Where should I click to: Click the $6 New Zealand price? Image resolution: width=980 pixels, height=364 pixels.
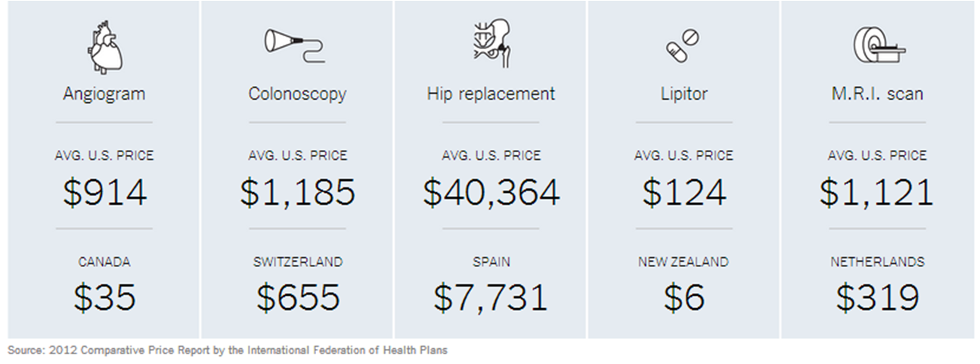click(x=684, y=297)
